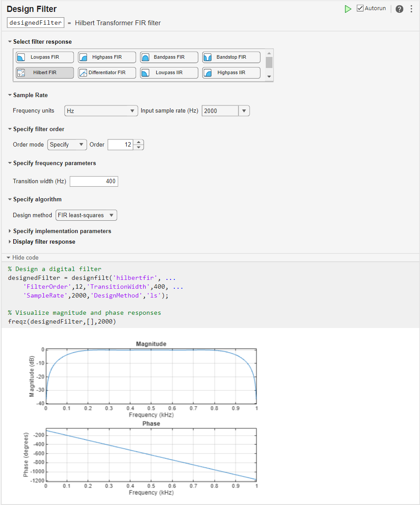
Task: Increment filter Order with the up stepper
Action: pos(139,142)
